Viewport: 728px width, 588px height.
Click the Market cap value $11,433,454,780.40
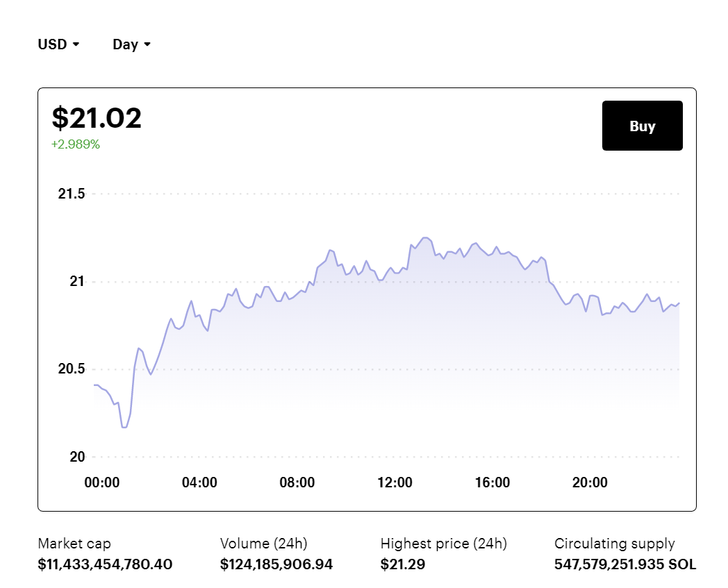coord(105,564)
